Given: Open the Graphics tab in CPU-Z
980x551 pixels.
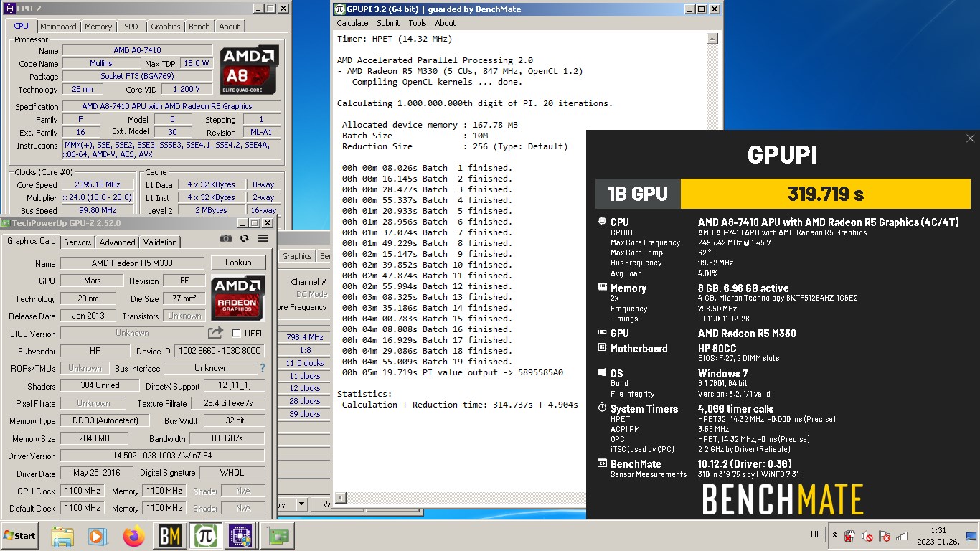Looking at the screenshot, I should pos(166,27).
